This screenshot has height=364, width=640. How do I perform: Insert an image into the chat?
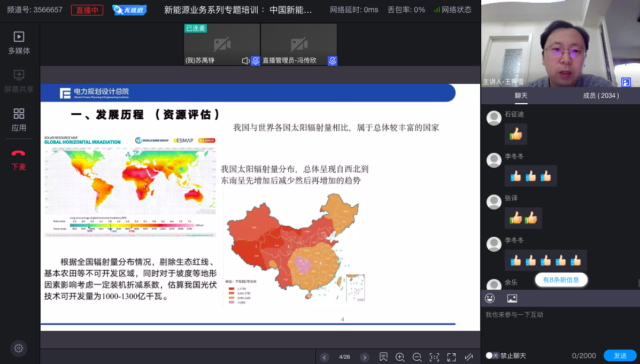[512, 298]
